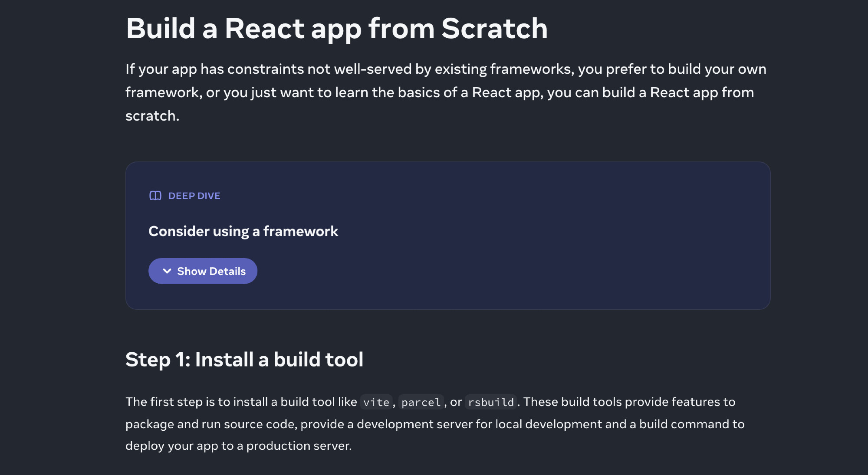Click the DEEP DIVE label
Screen dimensions: 868x475
pos(194,196)
